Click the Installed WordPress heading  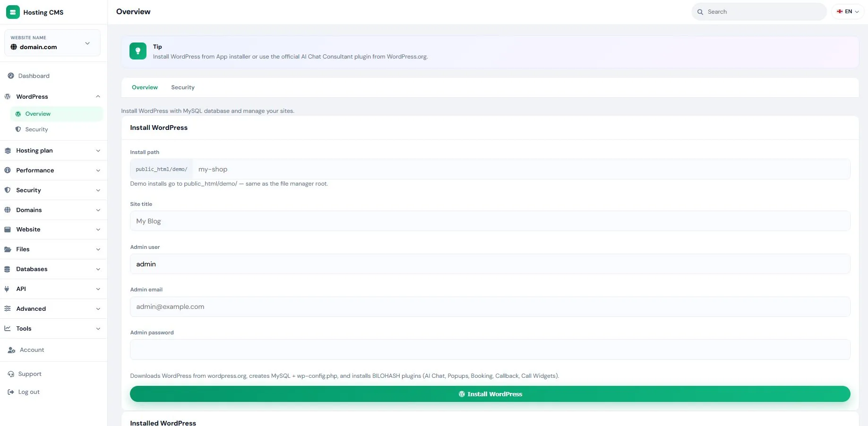(163, 423)
